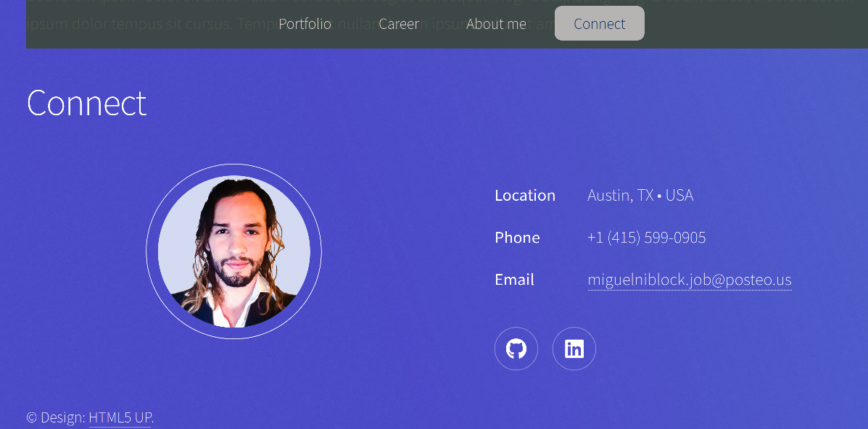This screenshot has width=868, height=429.
Task: Click the phone number +1 (415) 599-0905
Action: coord(647,238)
